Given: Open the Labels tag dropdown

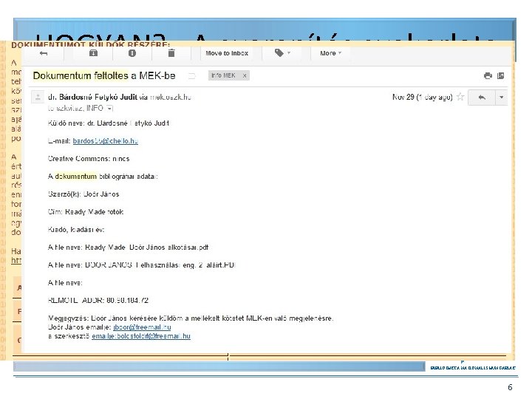Looking at the screenshot, I should [x=282, y=53].
